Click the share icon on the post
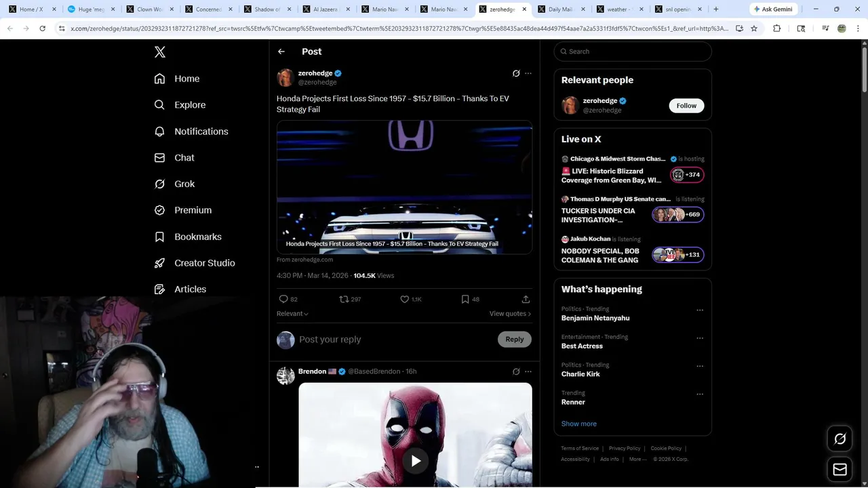Image resolution: width=868 pixels, height=488 pixels. pyautogui.click(x=526, y=299)
